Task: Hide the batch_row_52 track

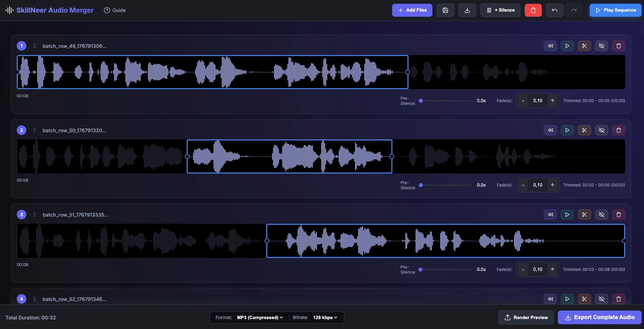Action: click(602, 299)
